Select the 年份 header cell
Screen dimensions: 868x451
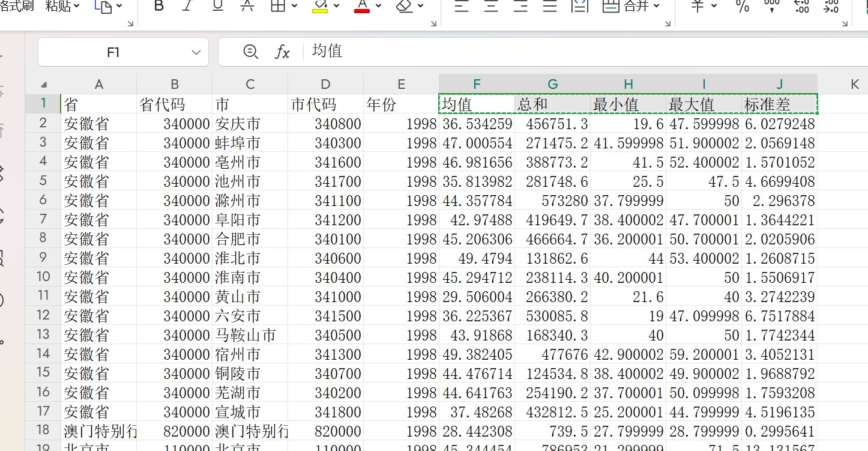point(401,104)
